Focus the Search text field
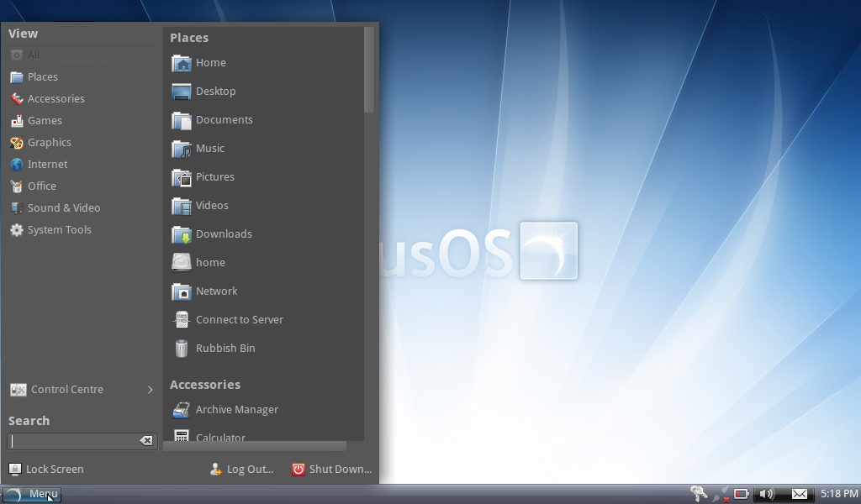The width and height of the screenshot is (861, 504). [74, 441]
